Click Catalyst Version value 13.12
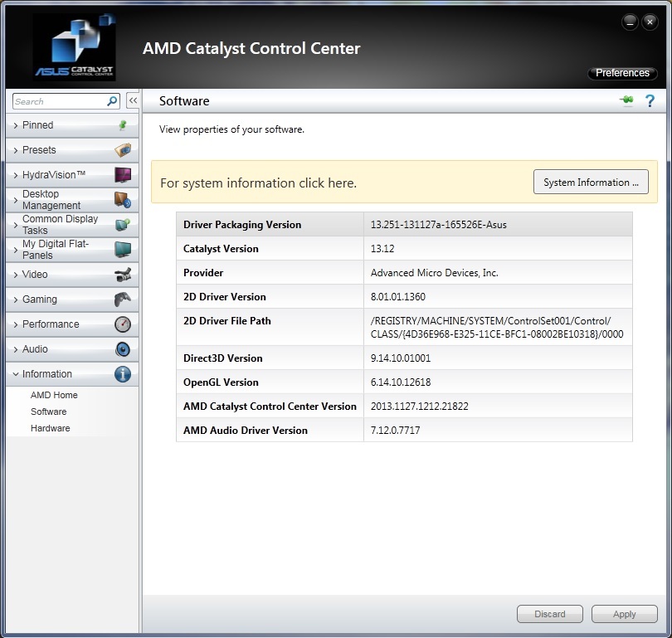Screen dimensions: 672x638 pos(382,249)
